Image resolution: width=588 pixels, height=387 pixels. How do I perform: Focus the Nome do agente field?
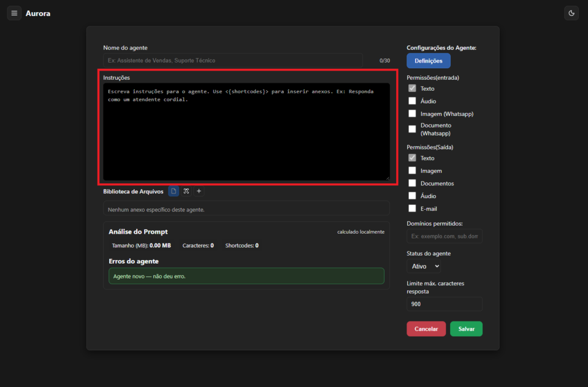[x=233, y=60]
